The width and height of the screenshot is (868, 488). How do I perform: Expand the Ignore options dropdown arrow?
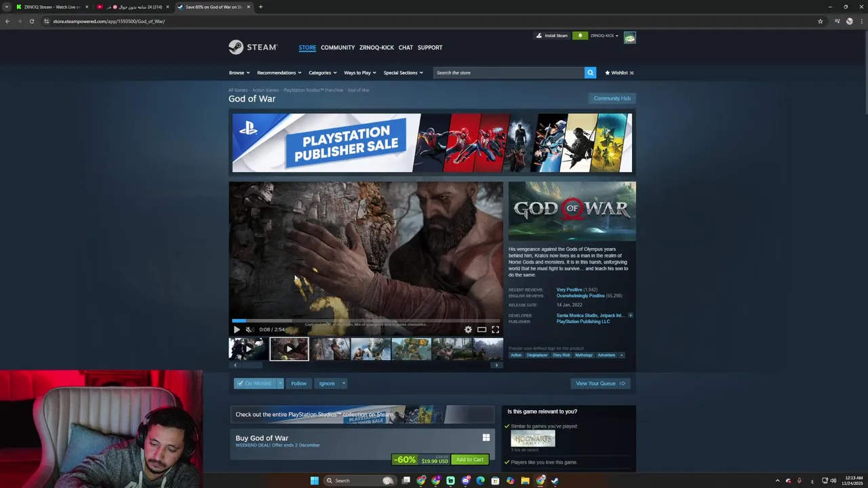(343, 384)
